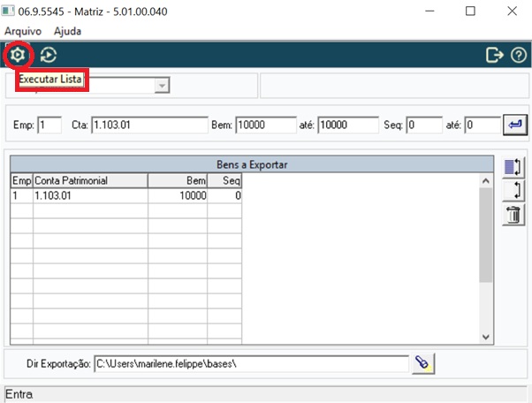Click the Seq starting value field
Viewport: 532px width, 403px height.
point(424,125)
